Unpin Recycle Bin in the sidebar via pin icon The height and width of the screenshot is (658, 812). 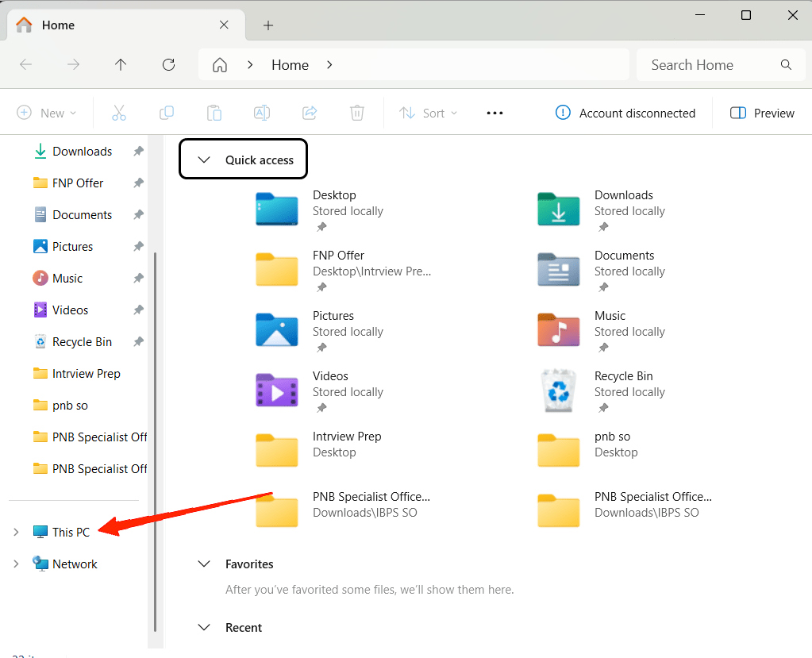click(x=138, y=341)
